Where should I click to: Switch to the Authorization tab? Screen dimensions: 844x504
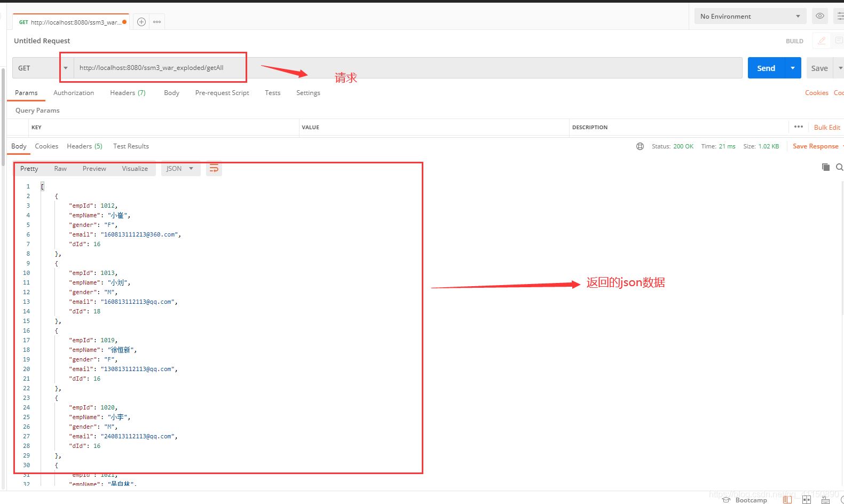click(74, 93)
